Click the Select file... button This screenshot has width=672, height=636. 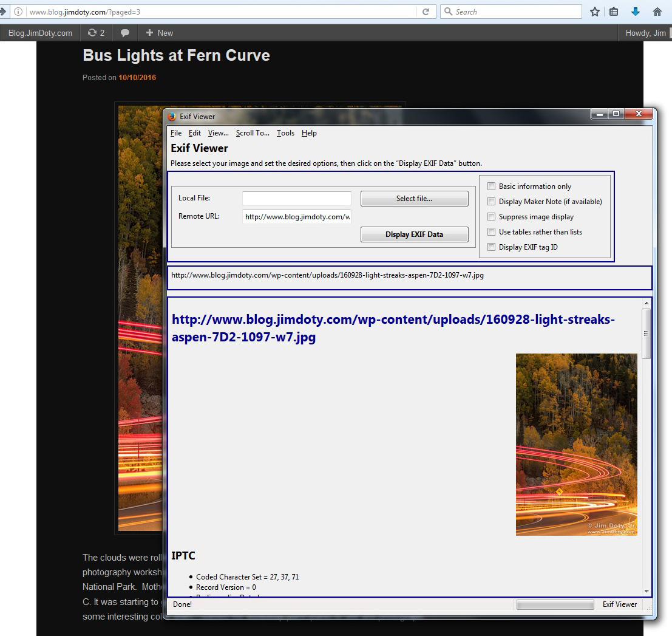pyautogui.click(x=414, y=199)
